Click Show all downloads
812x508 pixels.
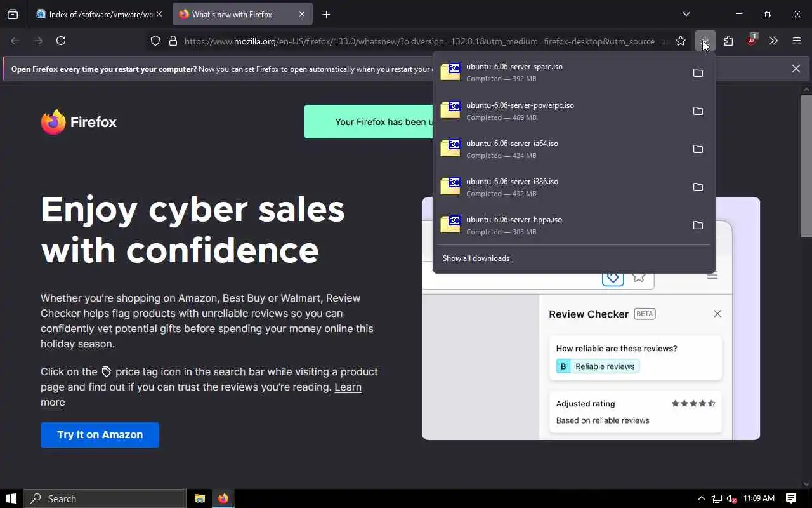pos(476,258)
